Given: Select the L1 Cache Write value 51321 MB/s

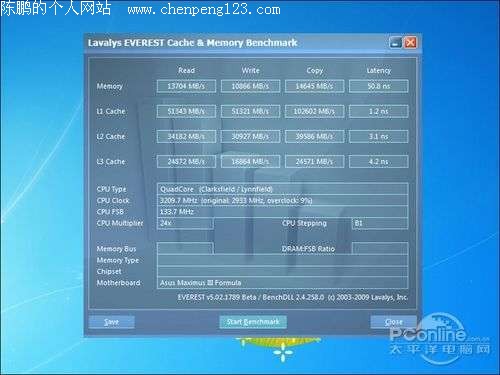Looking at the screenshot, I should pyautogui.click(x=250, y=111).
